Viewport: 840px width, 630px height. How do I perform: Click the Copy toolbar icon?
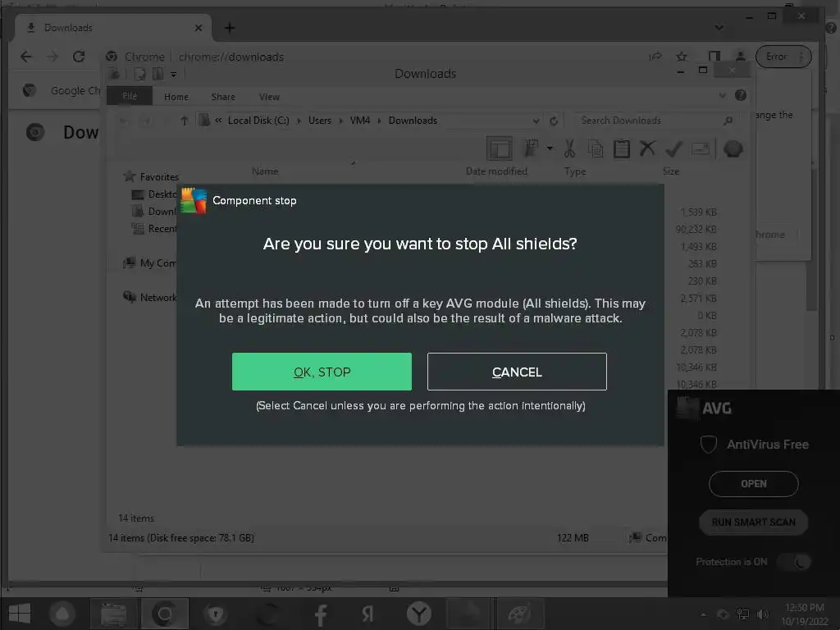[x=596, y=148]
